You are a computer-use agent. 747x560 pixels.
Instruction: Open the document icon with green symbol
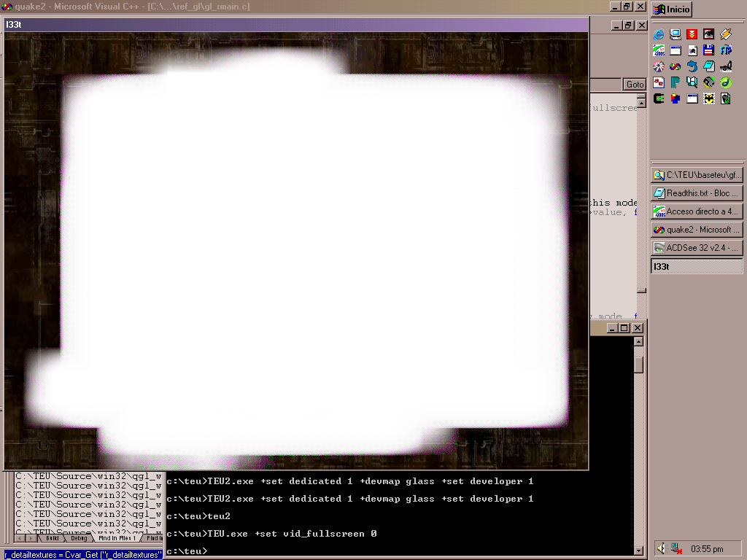[x=726, y=99]
